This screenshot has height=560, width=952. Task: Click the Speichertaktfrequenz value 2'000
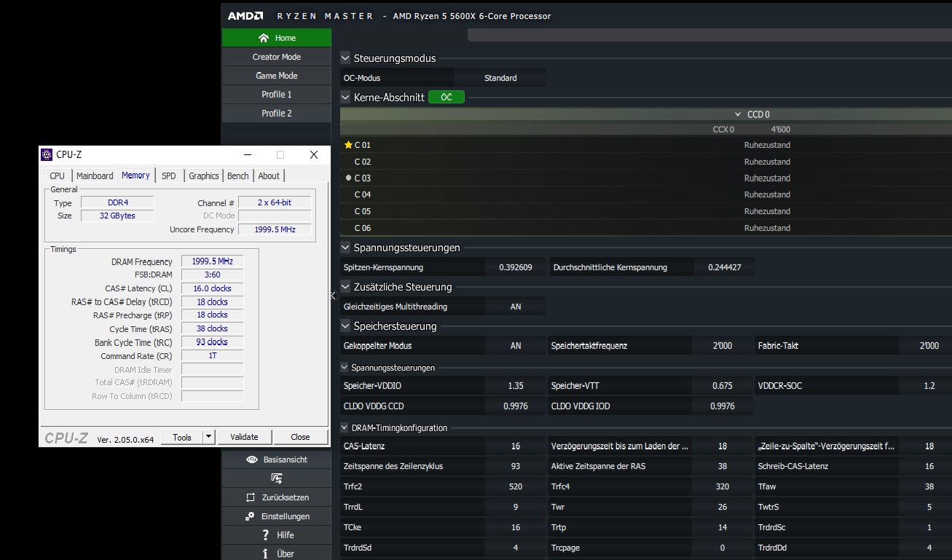click(x=723, y=346)
